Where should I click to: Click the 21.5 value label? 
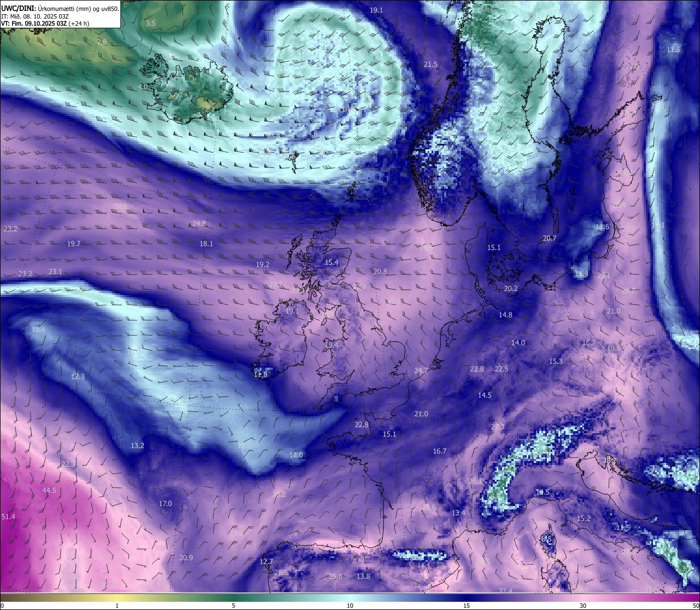tap(430, 64)
